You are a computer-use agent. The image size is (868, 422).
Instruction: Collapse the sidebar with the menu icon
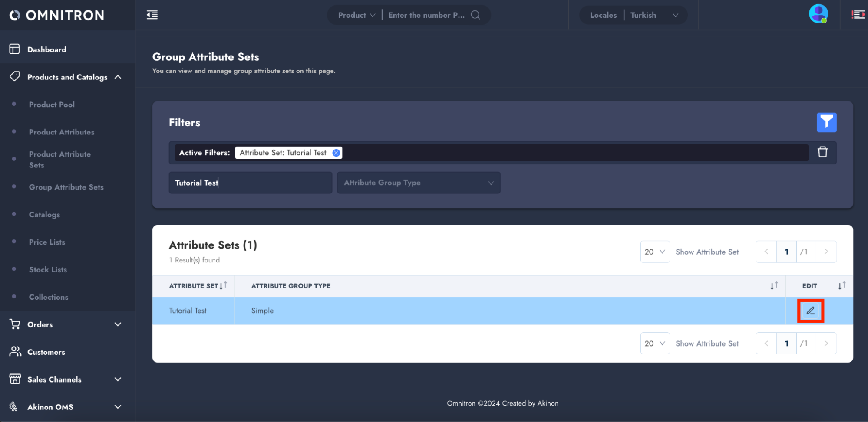pos(152,15)
